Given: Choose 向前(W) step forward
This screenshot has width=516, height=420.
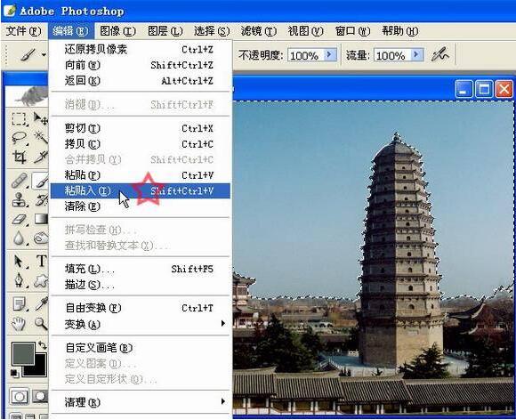Looking at the screenshot, I should click(141, 65).
